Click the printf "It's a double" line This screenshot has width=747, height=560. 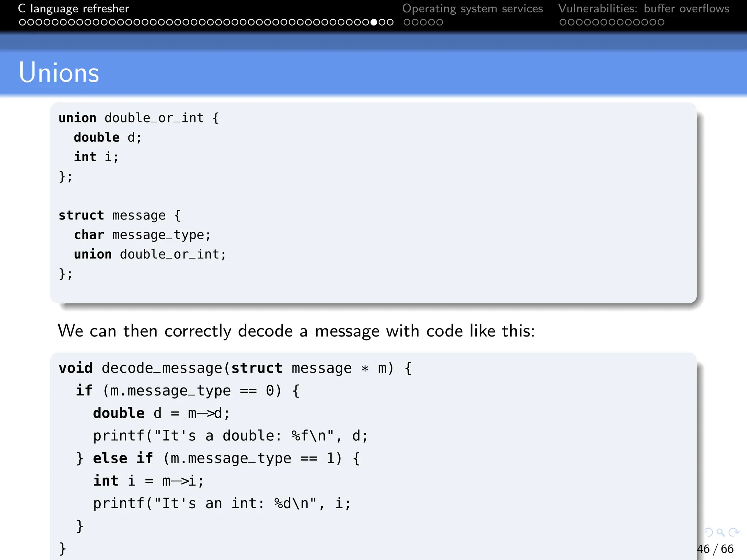(231, 436)
